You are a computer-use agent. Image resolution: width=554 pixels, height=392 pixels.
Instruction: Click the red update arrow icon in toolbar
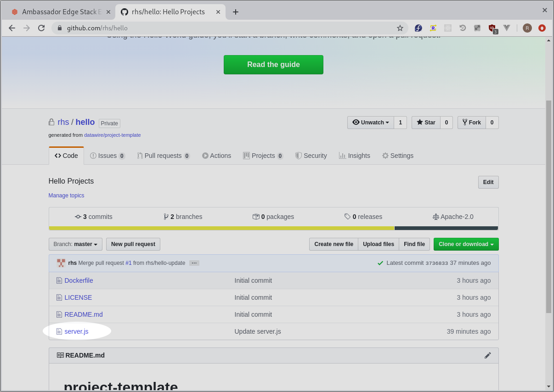click(x=542, y=28)
